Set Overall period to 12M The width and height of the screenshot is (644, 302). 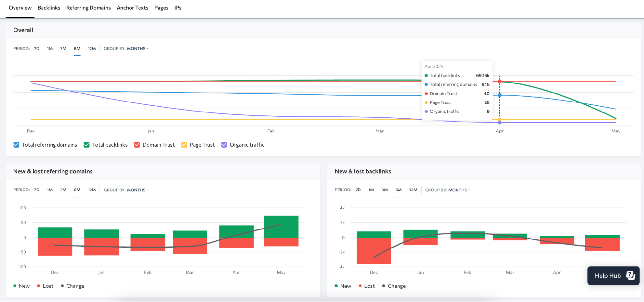pyautogui.click(x=92, y=49)
